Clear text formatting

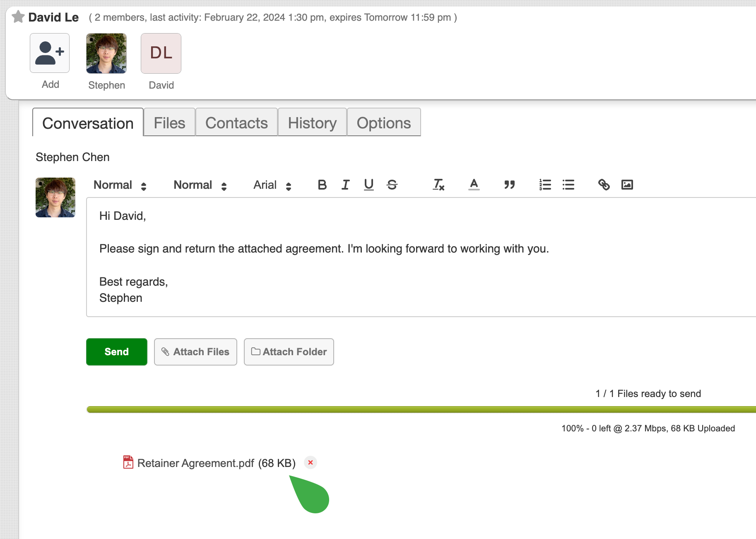pyautogui.click(x=438, y=185)
